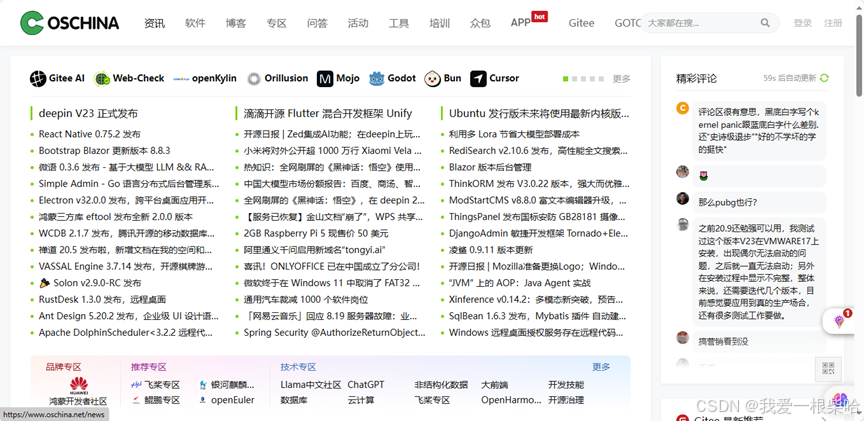Image resolution: width=864 pixels, height=421 pixels.
Task: Open the 培训 menu
Action: pyautogui.click(x=440, y=23)
